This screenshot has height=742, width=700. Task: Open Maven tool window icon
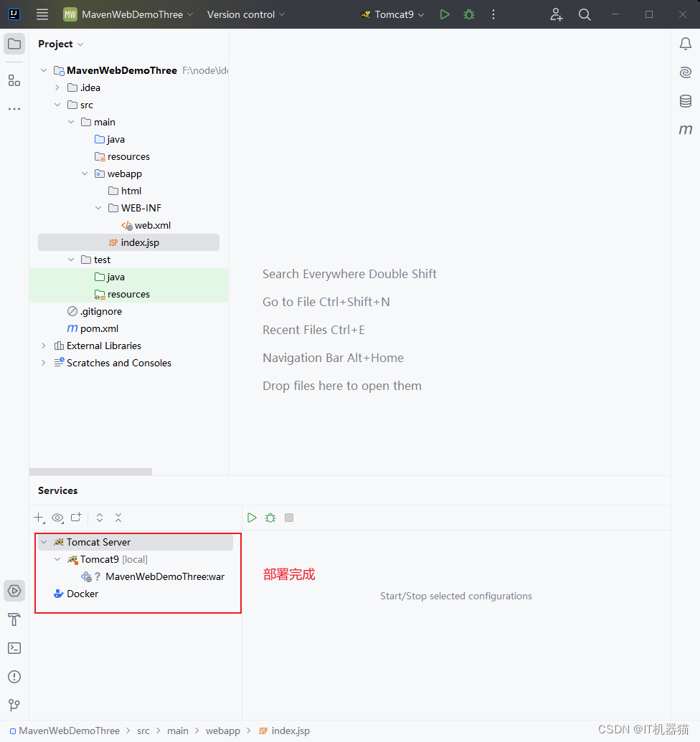click(x=686, y=129)
